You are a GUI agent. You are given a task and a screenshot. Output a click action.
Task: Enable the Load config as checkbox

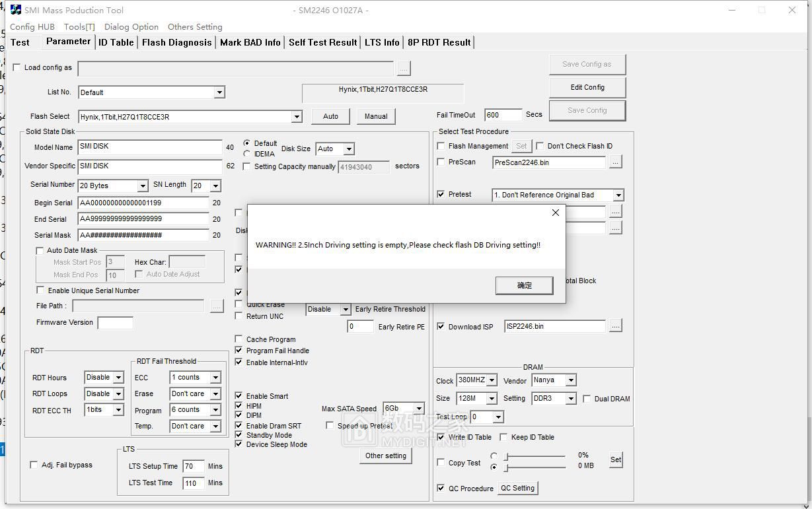coord(17,67)
